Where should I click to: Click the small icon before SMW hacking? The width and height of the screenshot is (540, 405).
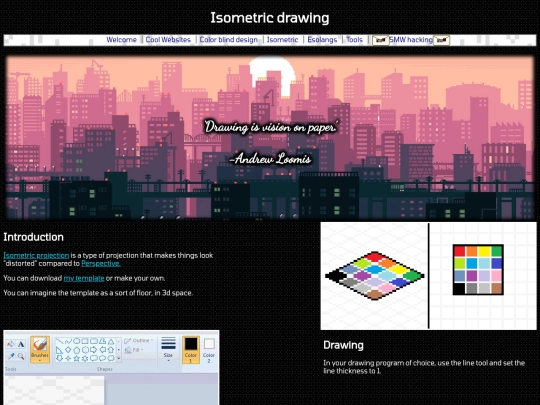pos(380,40)
